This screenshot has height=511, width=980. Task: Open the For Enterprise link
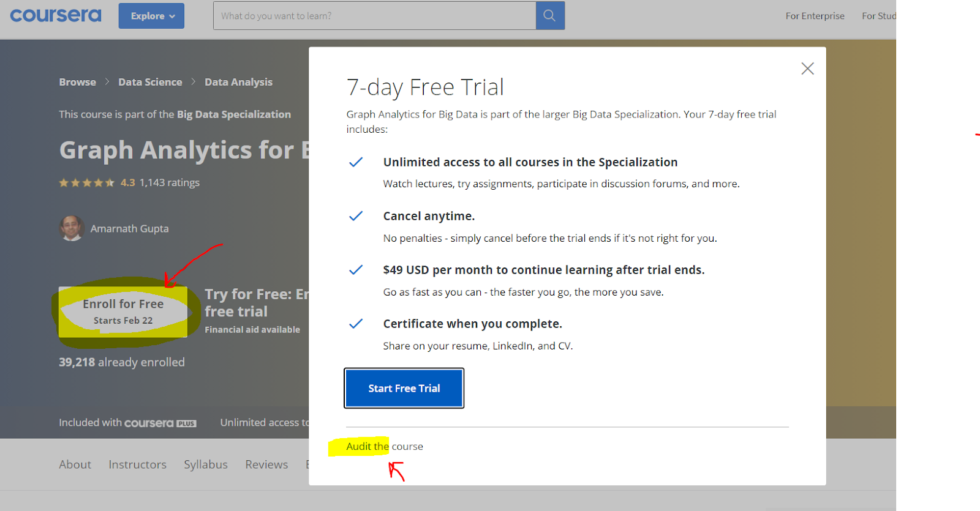pos(815,16)
